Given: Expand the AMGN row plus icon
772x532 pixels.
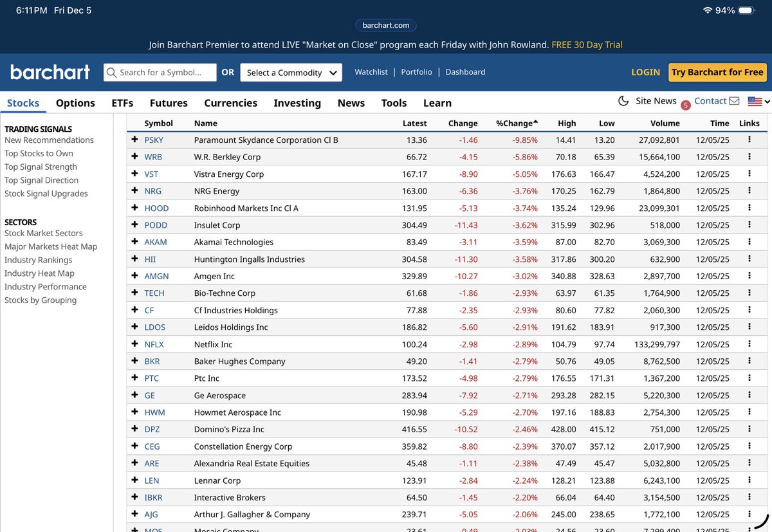Looking at the screenshot, I should point(134,276).
